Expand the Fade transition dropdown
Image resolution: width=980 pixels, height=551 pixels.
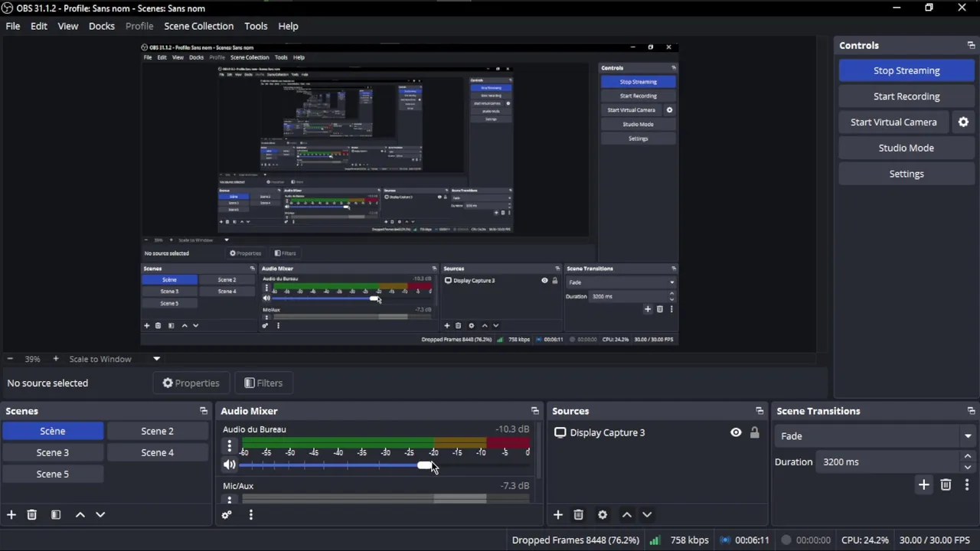click(x=968, y=436)
